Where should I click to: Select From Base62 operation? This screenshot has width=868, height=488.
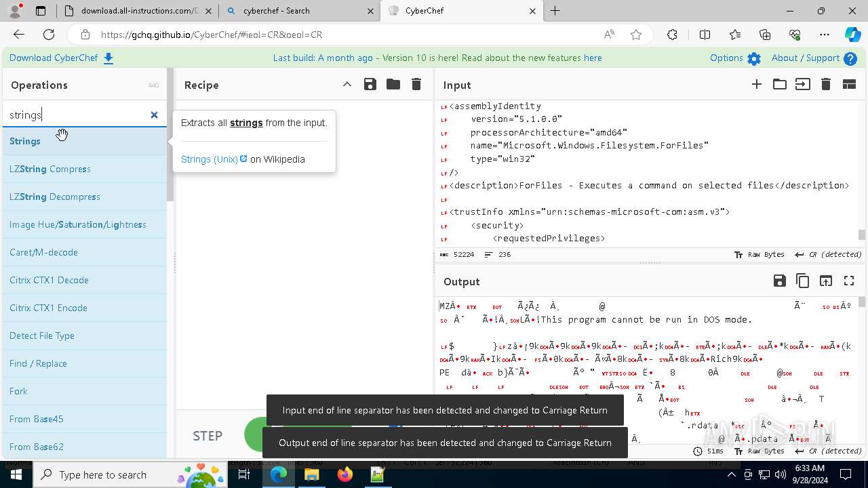tap(85, 447)
